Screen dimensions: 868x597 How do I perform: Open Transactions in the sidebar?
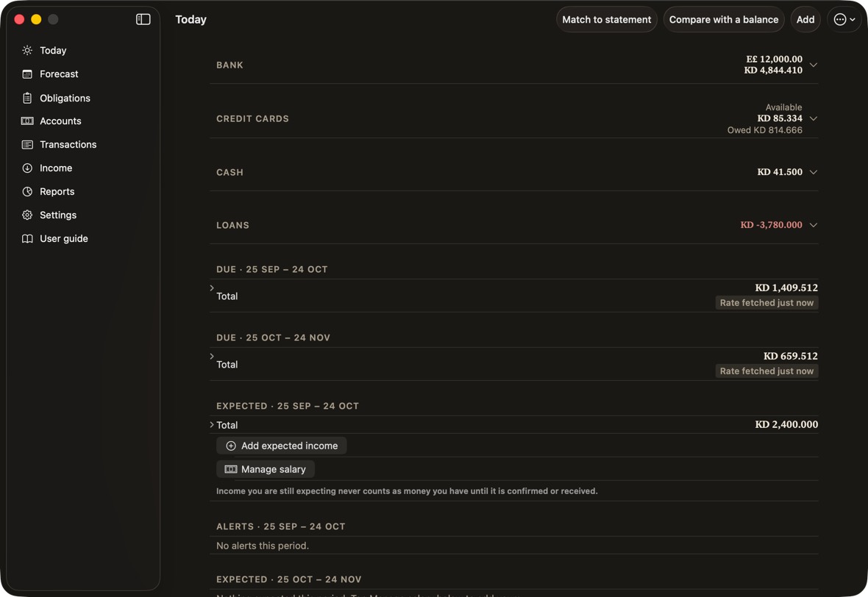[x=68, y=144]
